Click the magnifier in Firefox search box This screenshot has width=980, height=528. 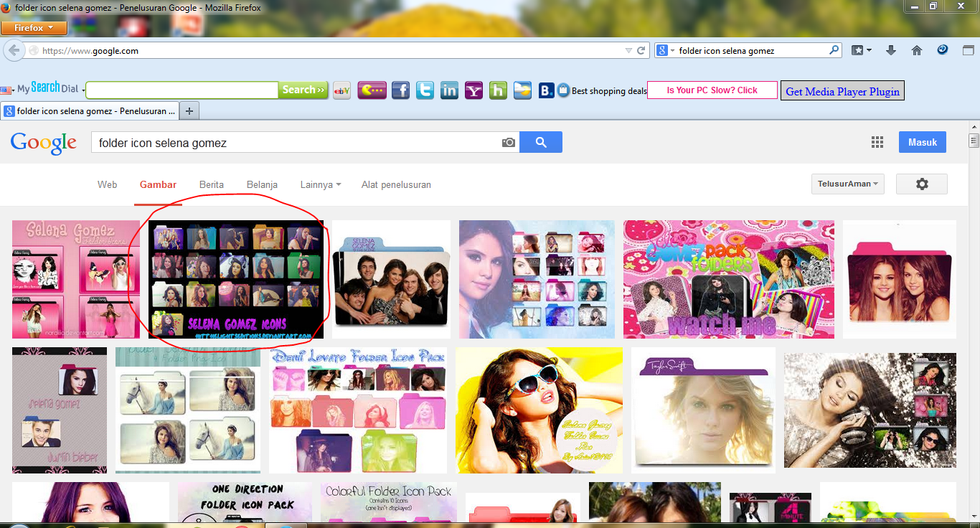tap(834, 50)
